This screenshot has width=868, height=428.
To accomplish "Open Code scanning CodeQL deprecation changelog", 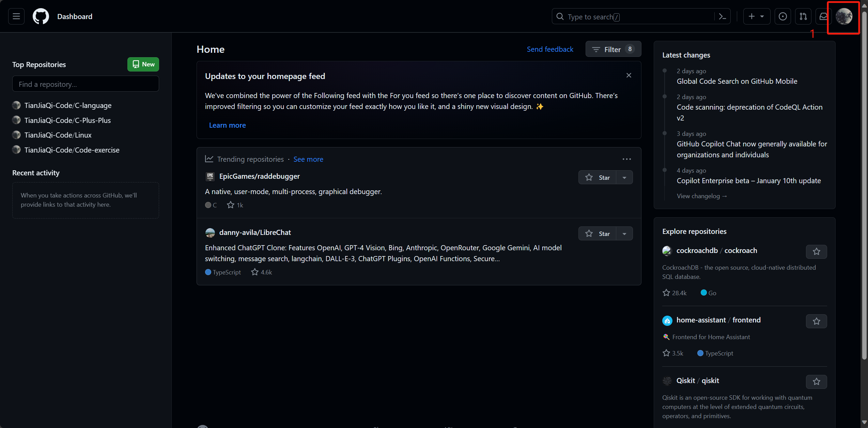I will tap(749, 112).
